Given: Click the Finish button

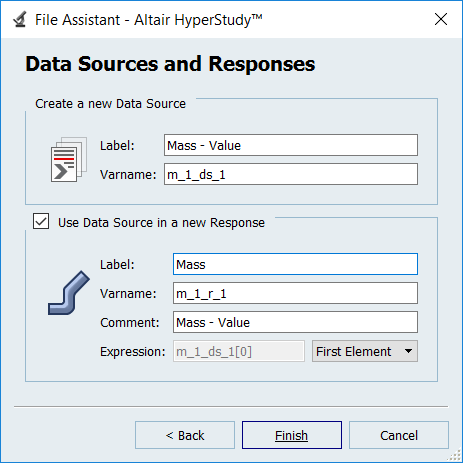Looking at the screenshot, I should 292,435.
